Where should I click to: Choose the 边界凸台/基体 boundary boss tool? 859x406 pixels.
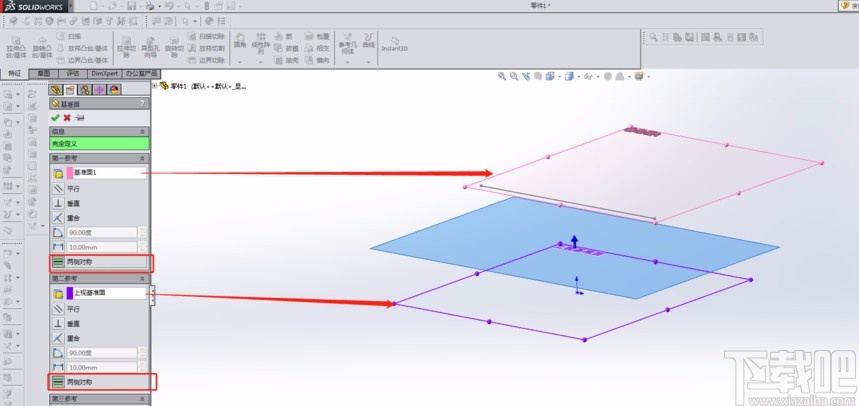pos(83,60)
